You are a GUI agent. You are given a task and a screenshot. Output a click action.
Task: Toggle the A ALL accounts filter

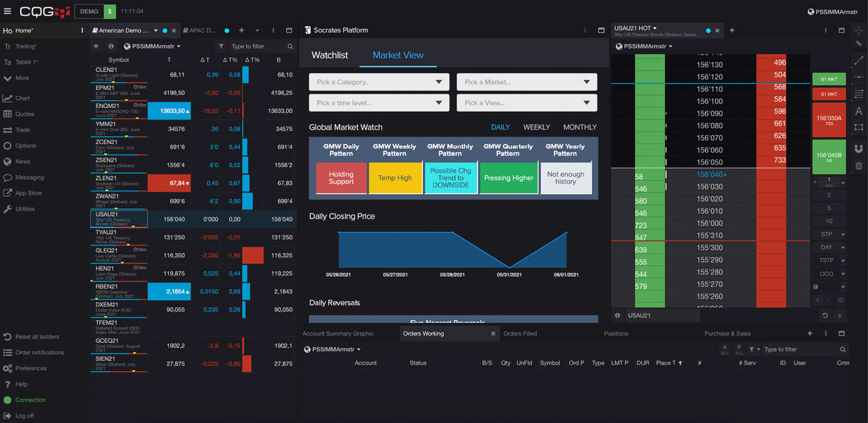pos(725,349)
